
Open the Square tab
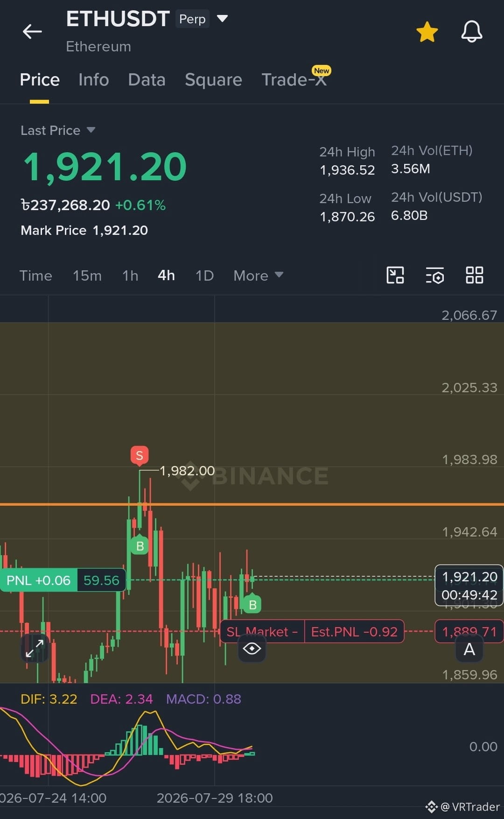click(213, 80)
